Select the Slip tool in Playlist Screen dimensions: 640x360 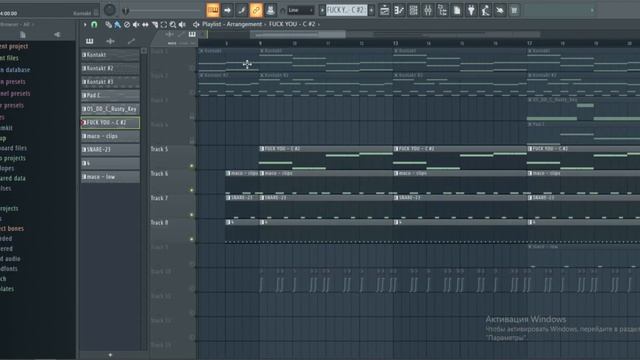point(145,24)
